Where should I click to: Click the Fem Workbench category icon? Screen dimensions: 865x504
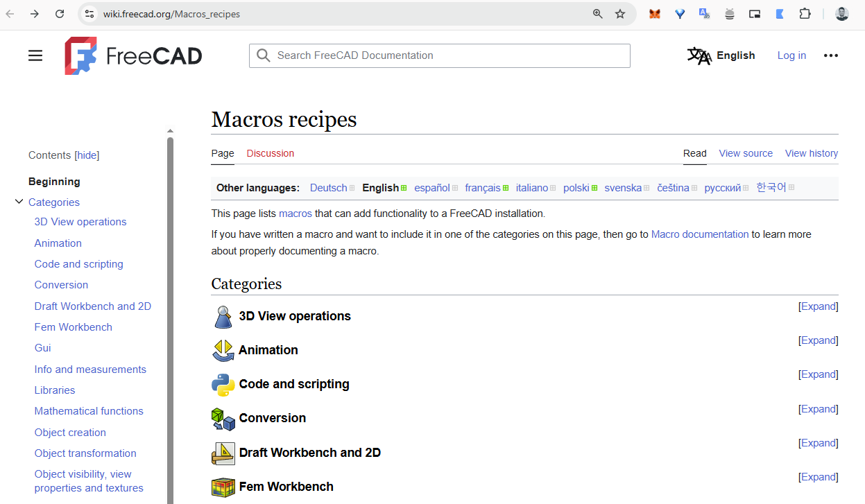[x=223, y=487]
